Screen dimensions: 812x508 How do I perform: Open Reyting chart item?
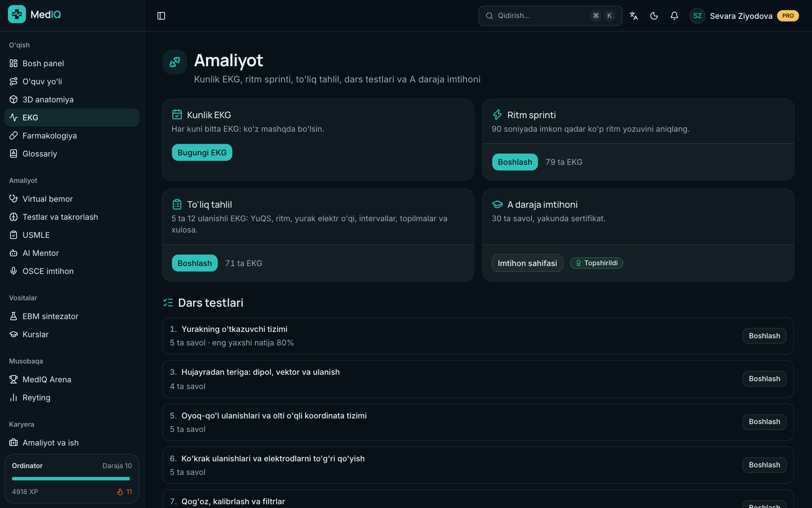pos(72,397)
